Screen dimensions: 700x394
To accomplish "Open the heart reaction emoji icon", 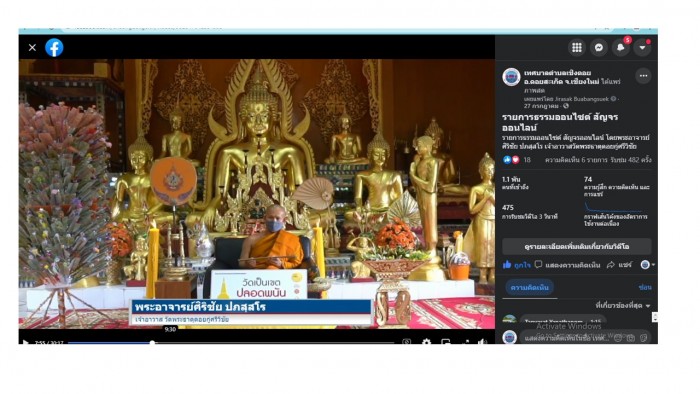I will tap(515, 160).
